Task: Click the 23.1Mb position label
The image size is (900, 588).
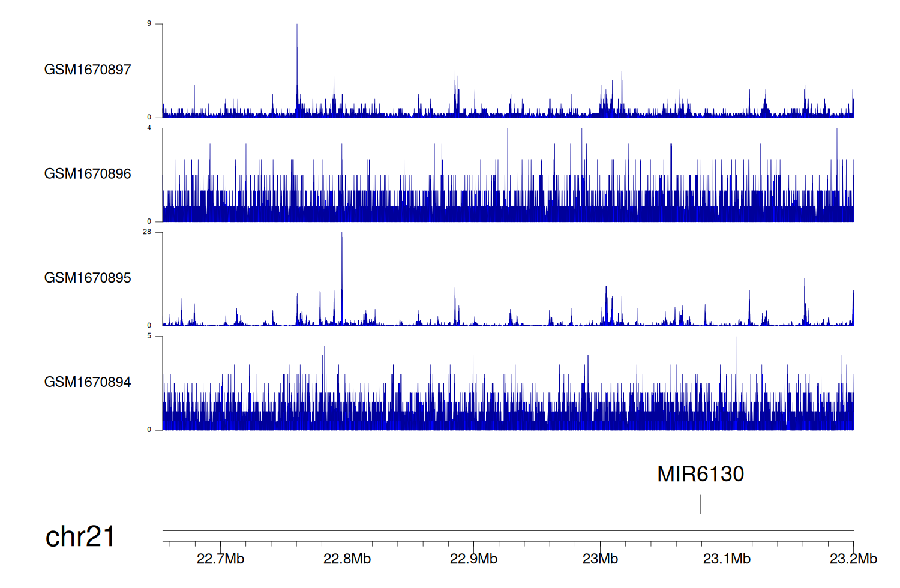Action: coord(727,559)
